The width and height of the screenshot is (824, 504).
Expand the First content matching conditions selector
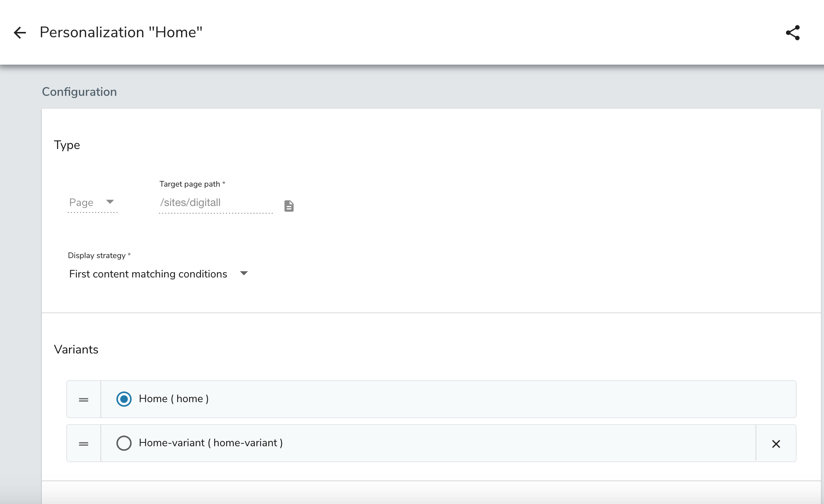pos(244,273)
